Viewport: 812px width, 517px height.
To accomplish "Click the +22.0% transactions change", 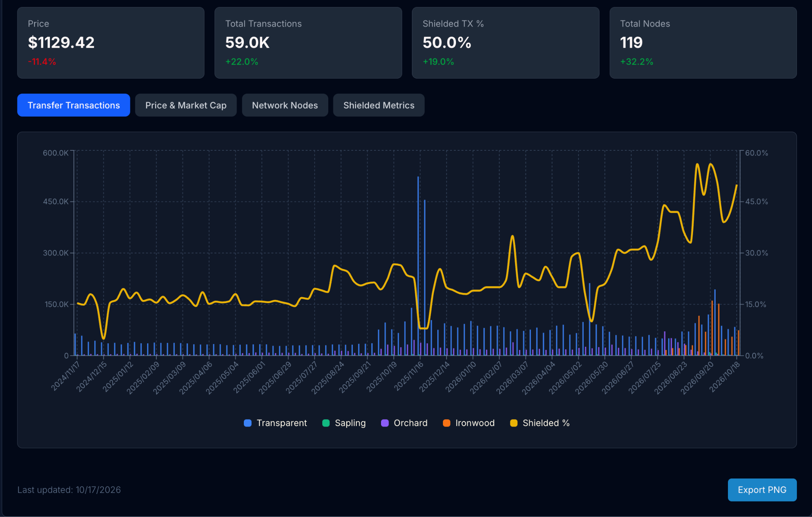I will (x=242, y=62).
